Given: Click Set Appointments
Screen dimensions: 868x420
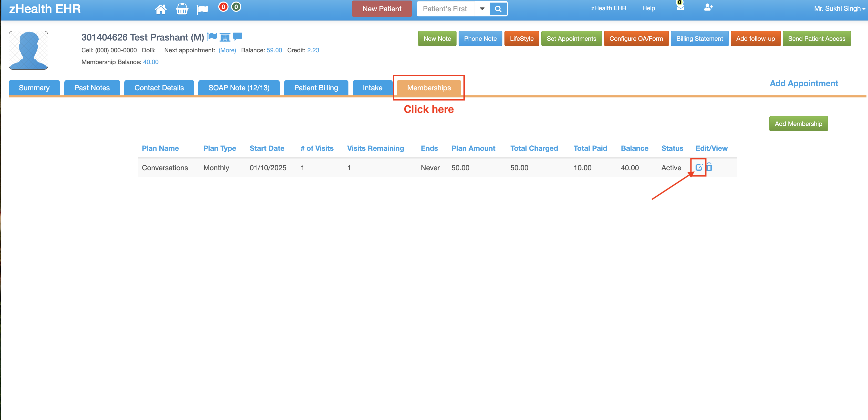Looking at the screenshot, I should [x=572, y=38].
